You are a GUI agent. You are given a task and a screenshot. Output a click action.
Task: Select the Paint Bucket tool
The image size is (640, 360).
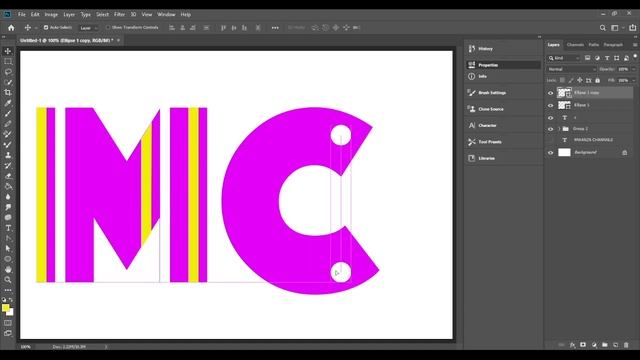coord(8,187)
